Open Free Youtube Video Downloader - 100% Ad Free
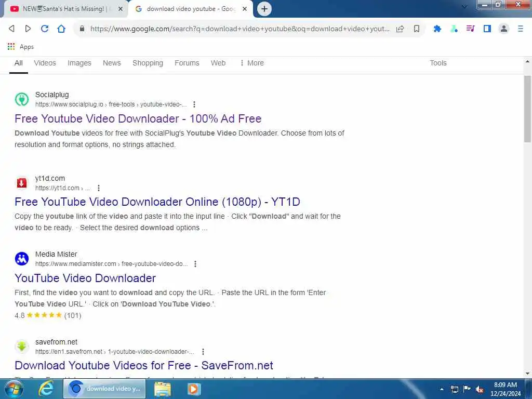 (x=138, y=119)
